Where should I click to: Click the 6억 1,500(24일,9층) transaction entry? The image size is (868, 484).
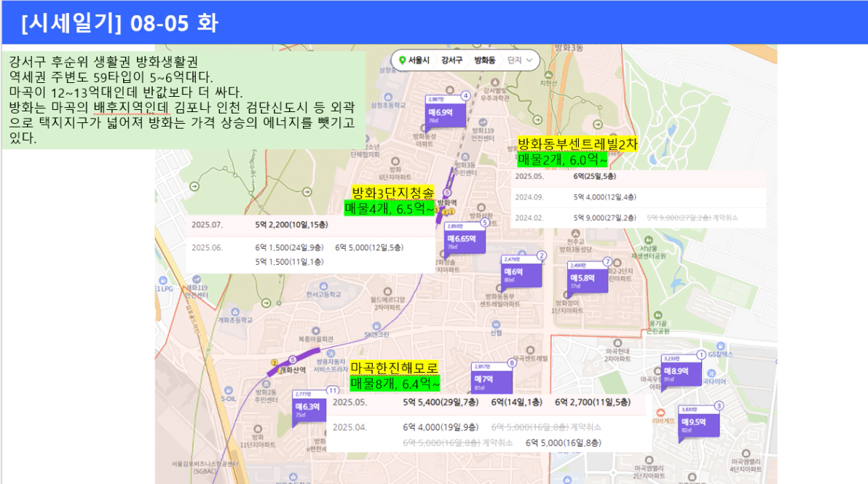[x=289, y=247]
